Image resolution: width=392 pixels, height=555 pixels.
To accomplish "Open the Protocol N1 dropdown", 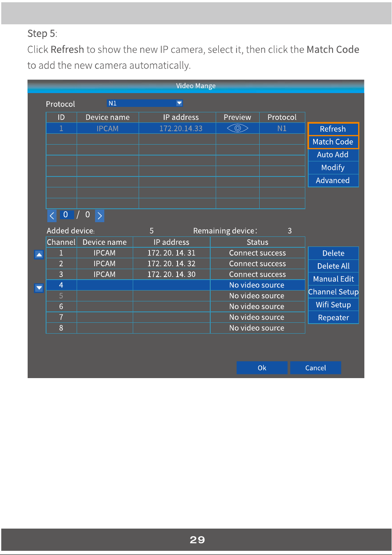I will [145, 103].
